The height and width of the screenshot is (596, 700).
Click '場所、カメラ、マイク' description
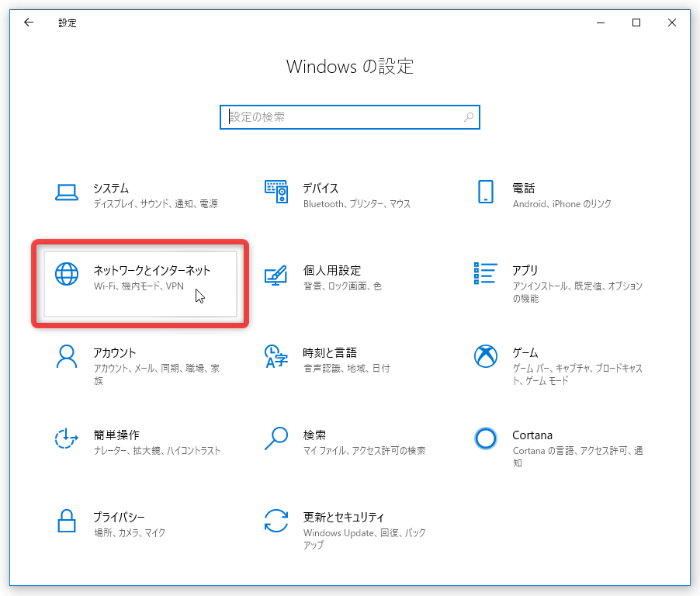[x=130, y=532]
